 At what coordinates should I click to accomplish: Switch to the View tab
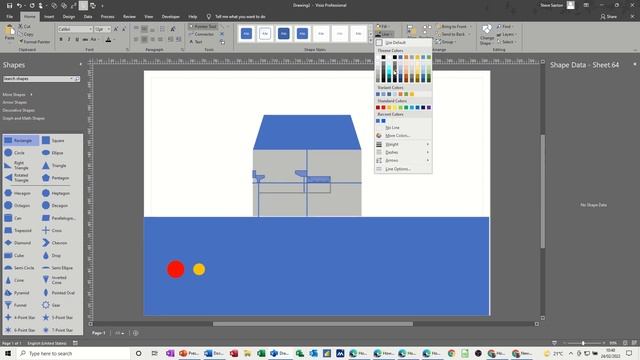tap(149, 17)
